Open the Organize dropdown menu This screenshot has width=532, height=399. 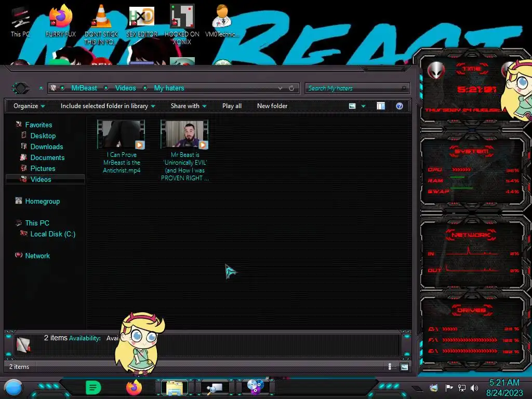point(29,106)
